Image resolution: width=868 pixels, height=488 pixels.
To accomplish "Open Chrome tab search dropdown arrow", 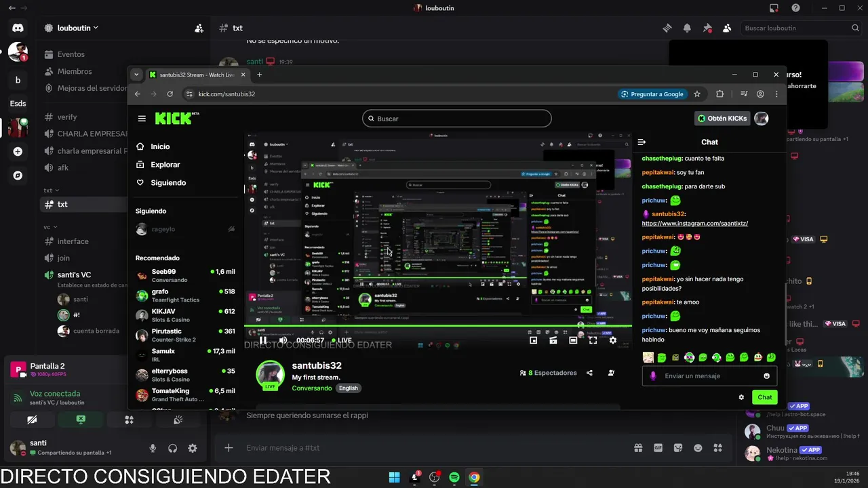I will (136, 75).
